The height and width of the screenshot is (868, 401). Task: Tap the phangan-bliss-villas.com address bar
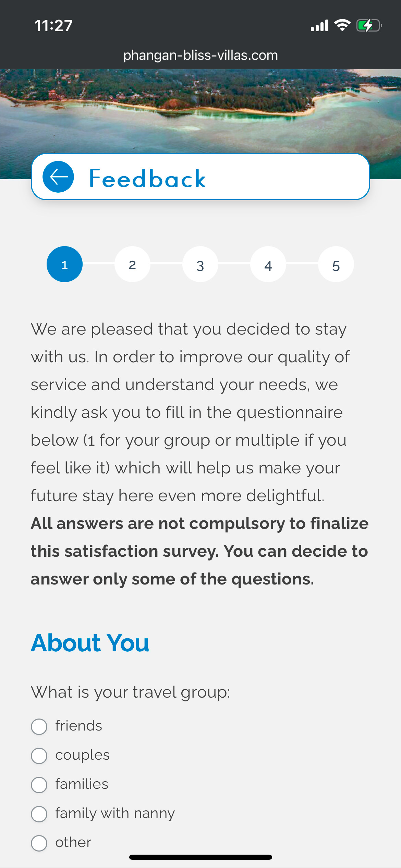[200, 56]
